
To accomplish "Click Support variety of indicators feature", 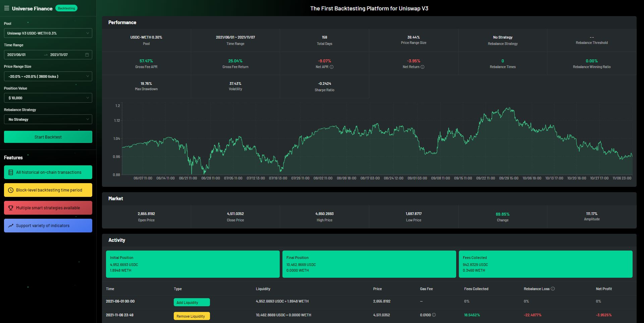I will (48, 225).
